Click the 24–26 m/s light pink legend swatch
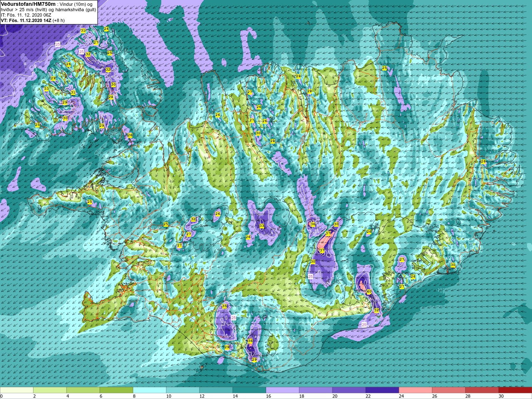Viewport: 532px width, 399px height. tap(416, 390)
